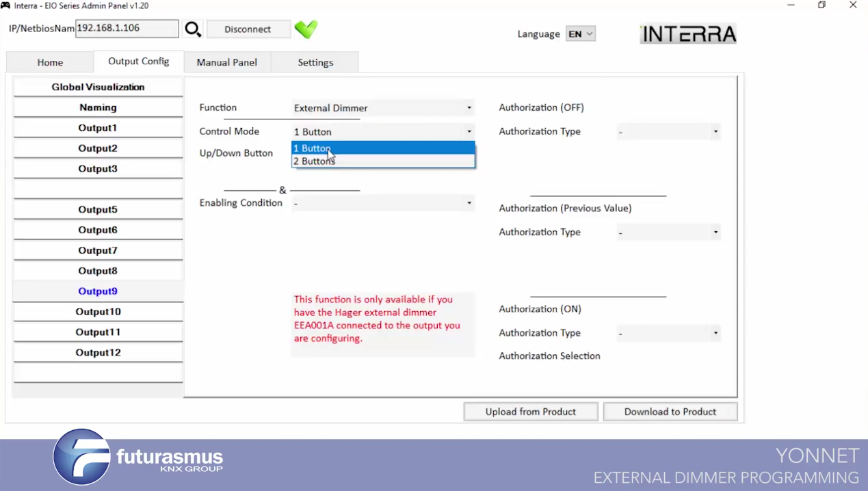Viewport: 868px width, 491px height.
Task: Click the app icon in title bar
Action: pyautogui.click(x=5, y=5)
